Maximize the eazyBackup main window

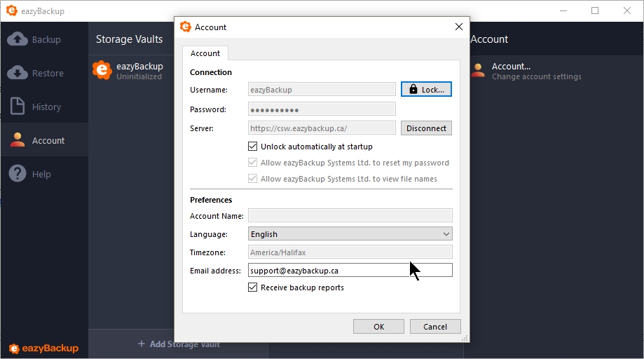(595, 11)
